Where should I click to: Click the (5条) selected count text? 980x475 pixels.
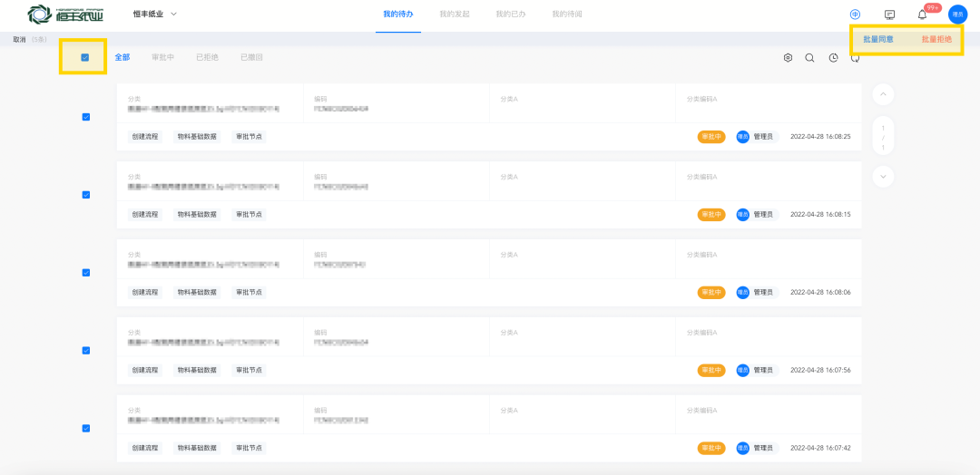point(39,39)
